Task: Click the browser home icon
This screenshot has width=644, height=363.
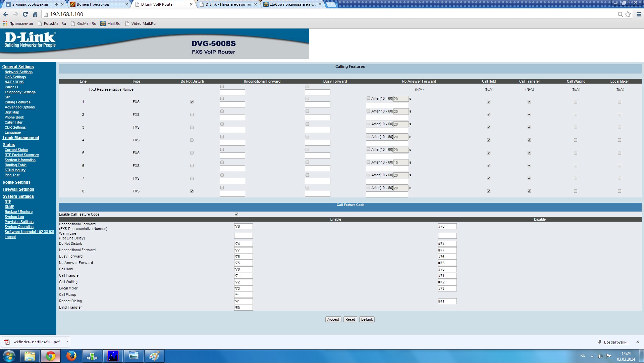Action: point(35,14)
